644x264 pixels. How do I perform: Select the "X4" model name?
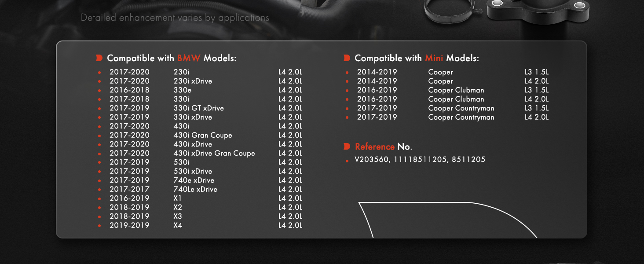[178, 225]
